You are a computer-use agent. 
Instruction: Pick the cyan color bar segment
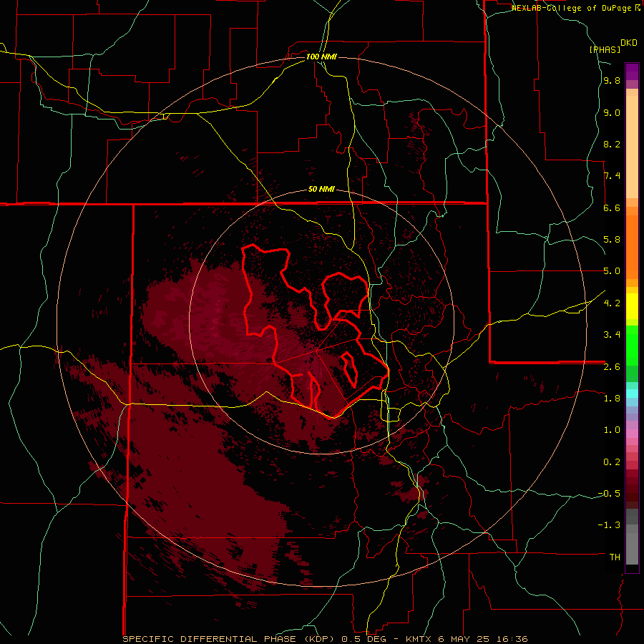632,394
